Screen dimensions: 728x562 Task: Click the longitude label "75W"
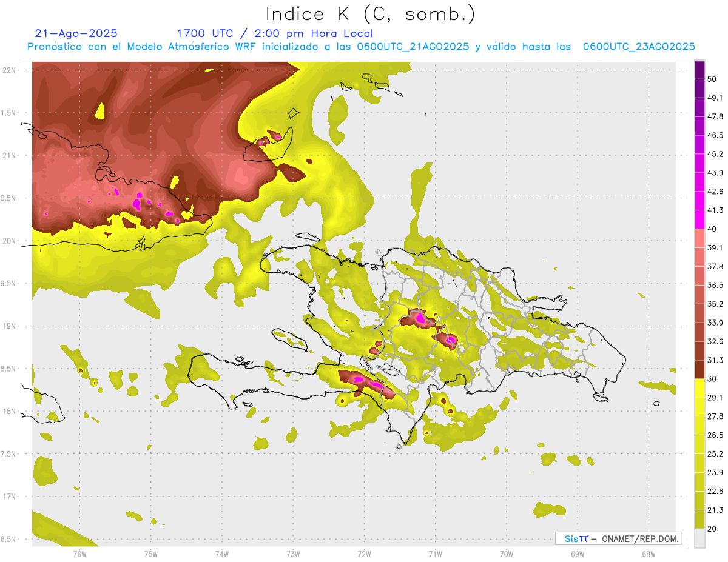click(x=150, y=554)
